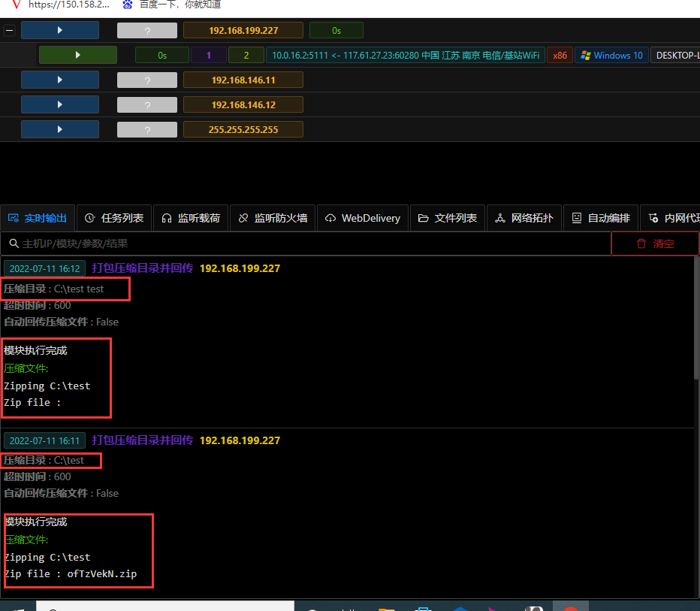Clear output with 清空 button
The image size is (700, 611).
[x=655, y=243]
